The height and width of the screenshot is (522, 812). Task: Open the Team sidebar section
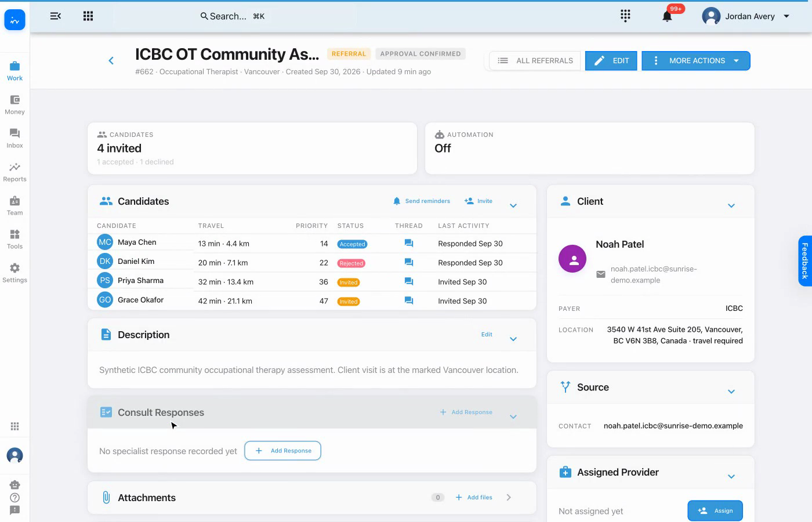click(x=15, y=206)
